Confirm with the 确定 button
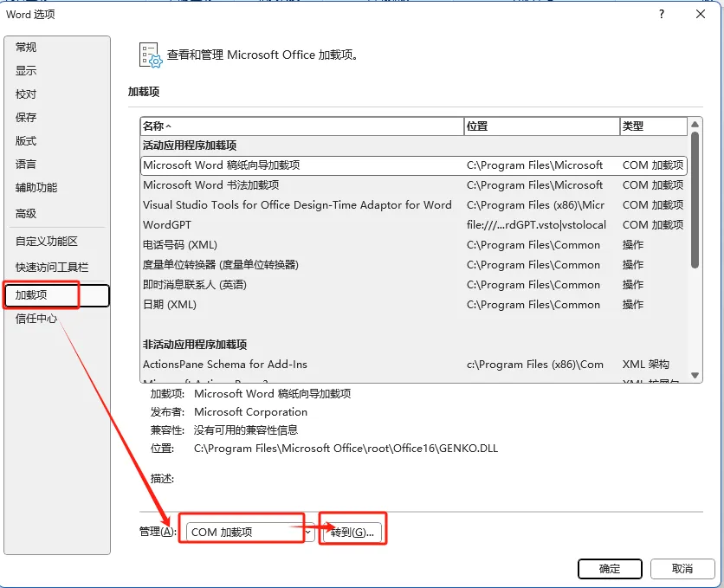The height and width of the screenshot is (588, 724). click(610, 569)
